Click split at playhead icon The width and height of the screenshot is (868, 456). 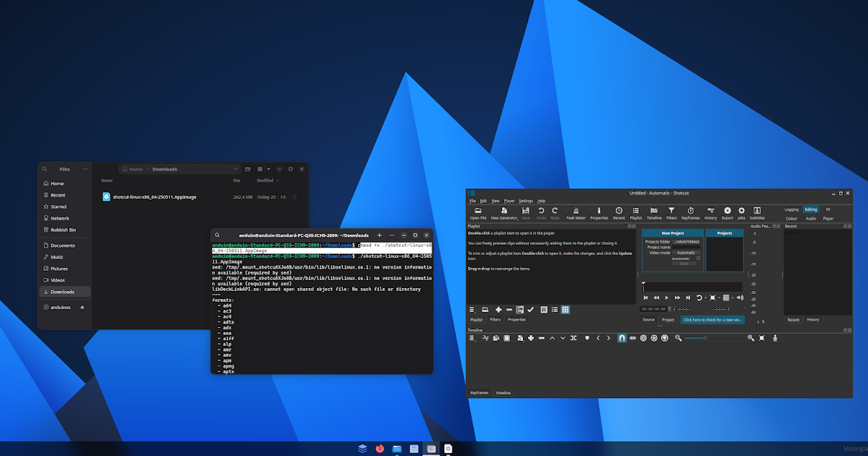pos(573,338)
